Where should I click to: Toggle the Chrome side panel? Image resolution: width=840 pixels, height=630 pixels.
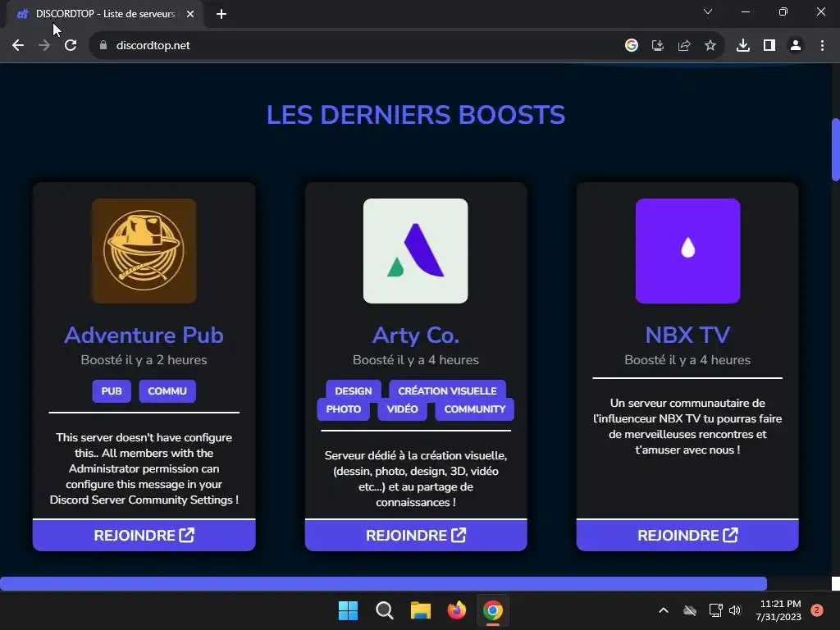(769, 46)
